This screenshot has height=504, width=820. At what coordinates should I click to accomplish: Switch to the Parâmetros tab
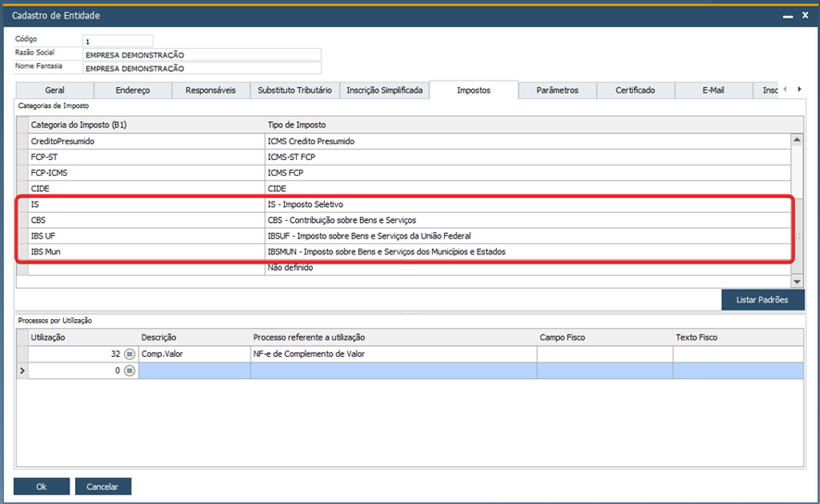click(x=557, y=91)
